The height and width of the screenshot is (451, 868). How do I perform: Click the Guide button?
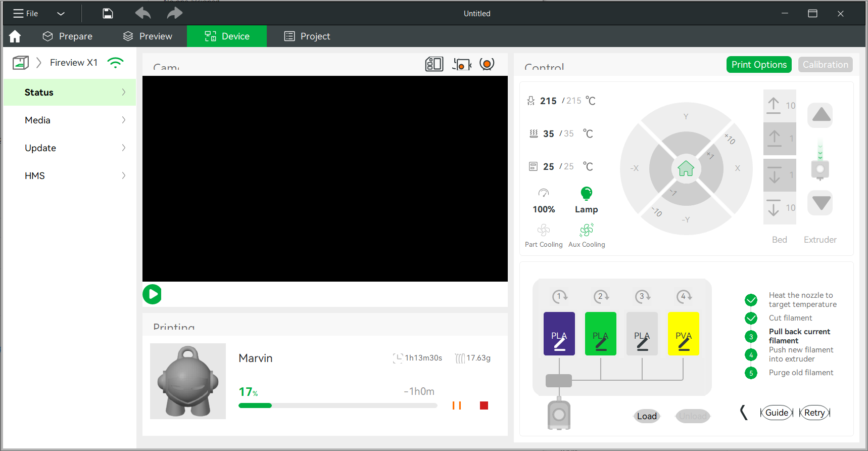click(777, 413)
